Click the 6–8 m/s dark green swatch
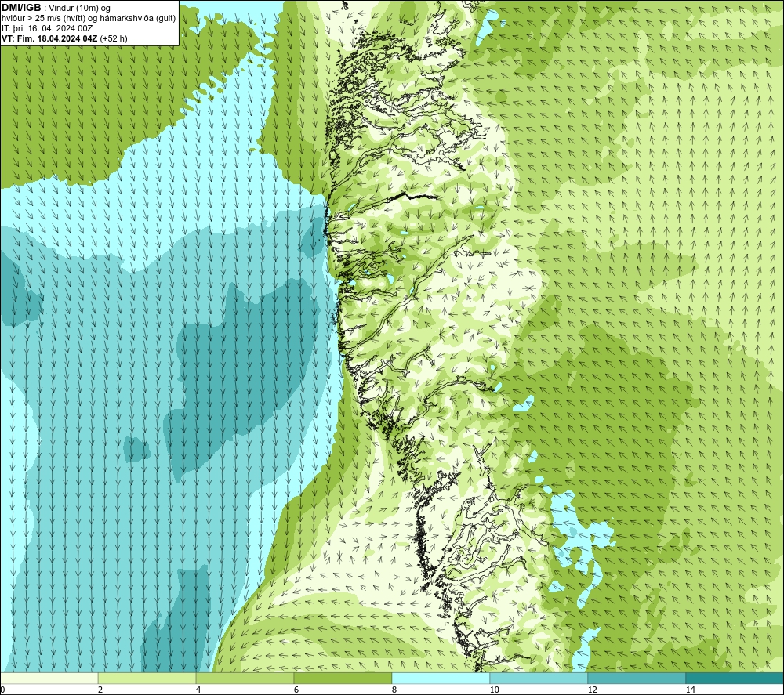784x695 pixels. point(343,678)
